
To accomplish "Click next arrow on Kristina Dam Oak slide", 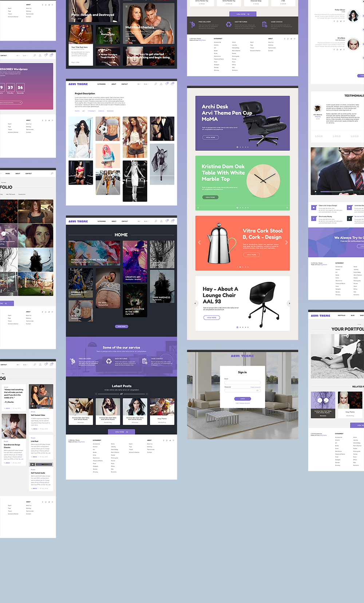I will pos(287,208).
